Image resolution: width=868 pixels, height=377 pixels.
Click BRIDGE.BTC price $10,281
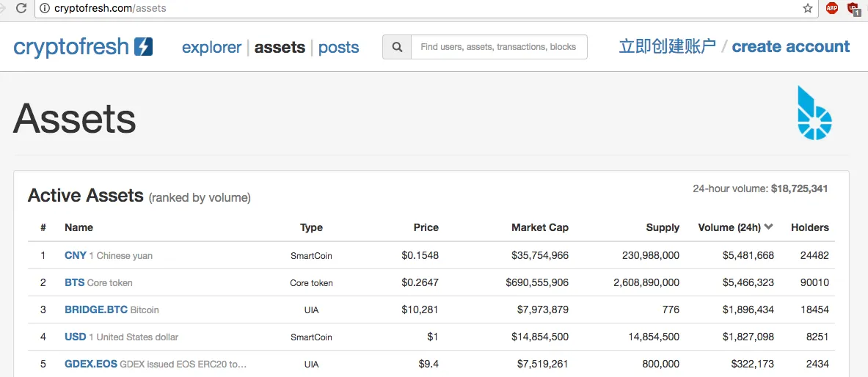[420, 310]
